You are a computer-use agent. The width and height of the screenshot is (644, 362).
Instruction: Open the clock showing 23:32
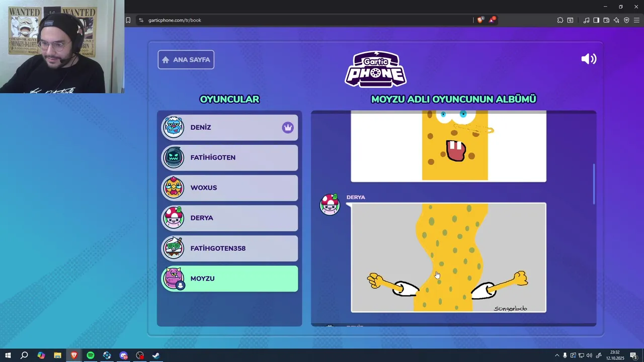point(615,355)
